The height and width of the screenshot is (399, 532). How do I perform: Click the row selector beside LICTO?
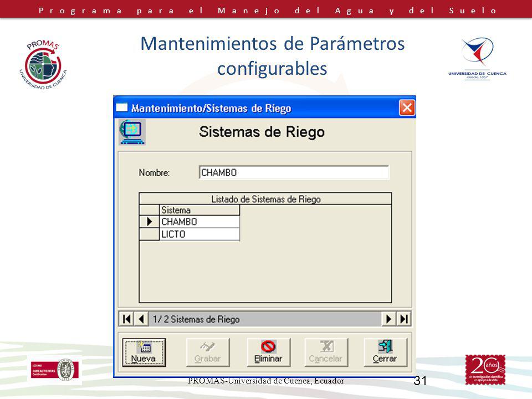(x=149, y=234)
